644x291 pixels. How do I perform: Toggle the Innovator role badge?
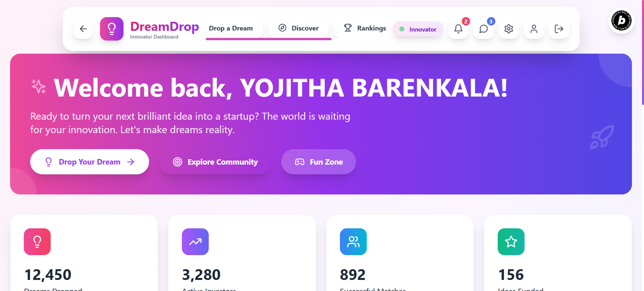(x=418, y=29)
